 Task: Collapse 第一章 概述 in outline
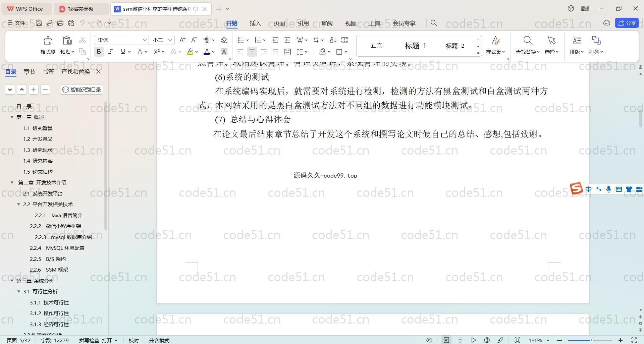[12, 117]
